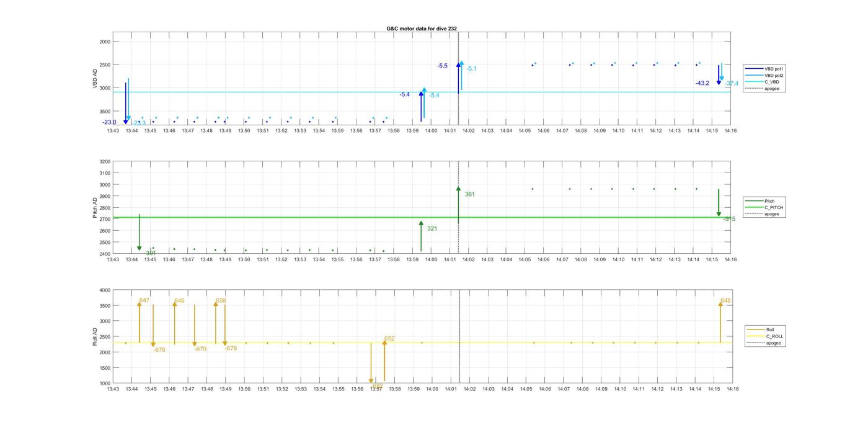Click the '-37.4' annotation in the VBD plot

click(732, 83)
